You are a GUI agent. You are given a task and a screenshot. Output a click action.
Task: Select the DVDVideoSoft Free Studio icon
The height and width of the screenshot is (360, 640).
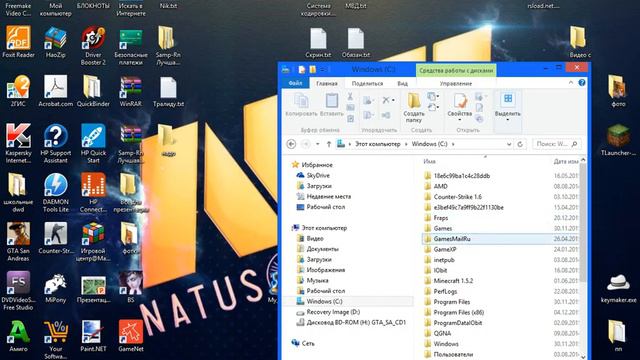[x=18, y=291]
